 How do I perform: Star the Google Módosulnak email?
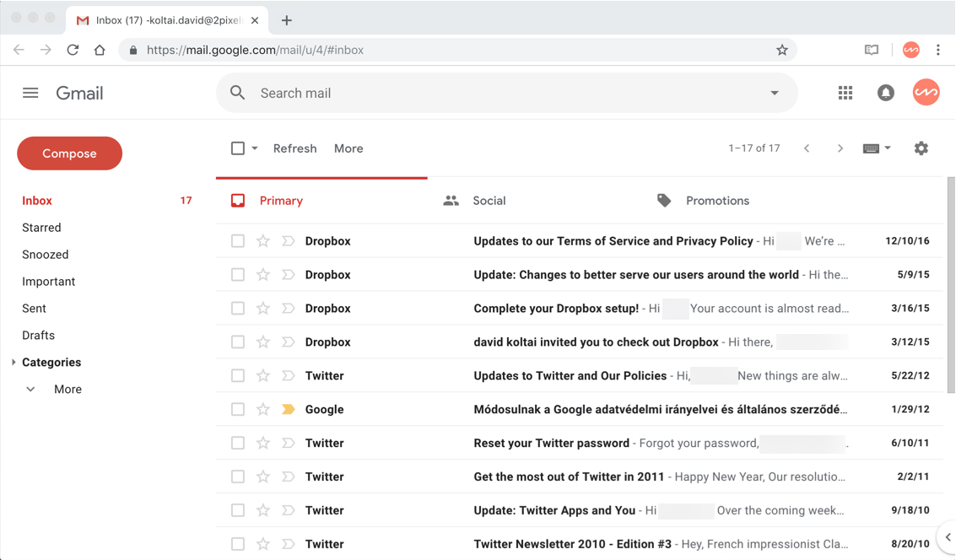point(262,410)
